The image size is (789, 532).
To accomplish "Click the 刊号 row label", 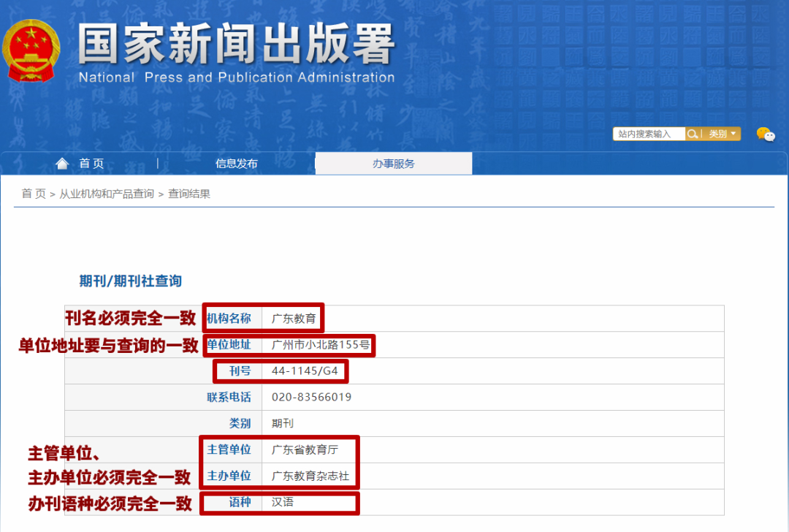I will pos(240,371).
